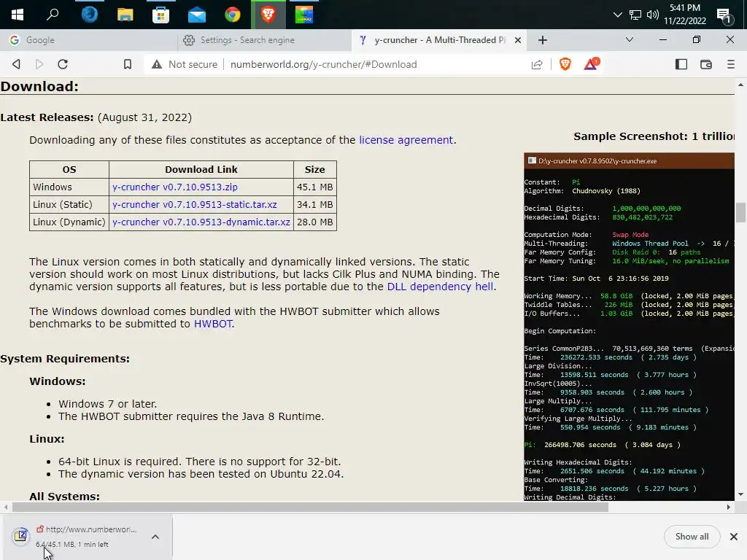Viewport: 747px width, 560px height.
Task: Download the static tar.xz Linux build
Action: pos(194,205)
